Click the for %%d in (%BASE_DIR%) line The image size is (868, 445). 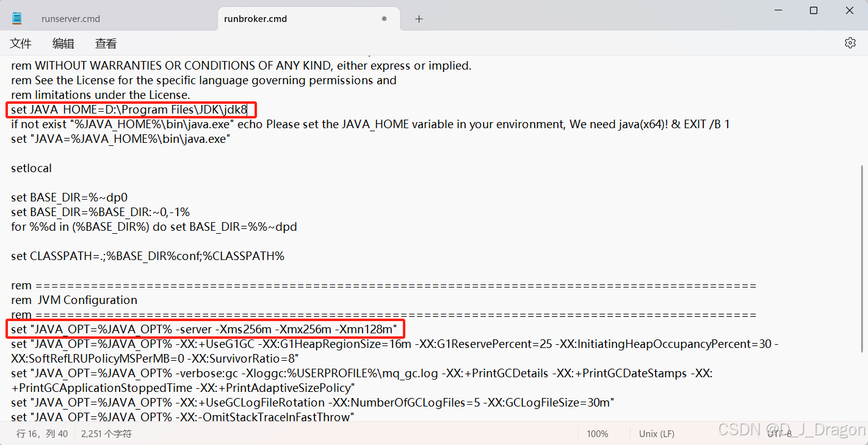pyautogui.click(x=154, y=227)
